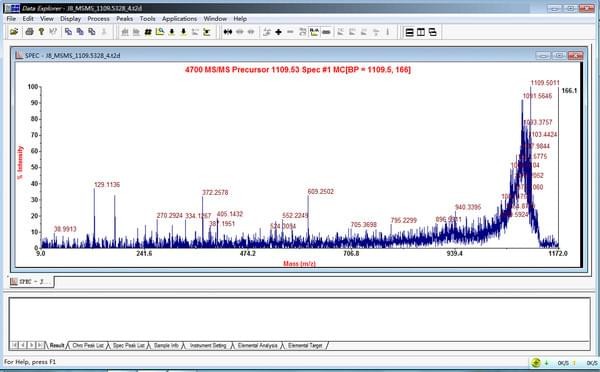600x372 pixels.
Task: Click the plus sign toolbar icon
Action: coord(279,32)
